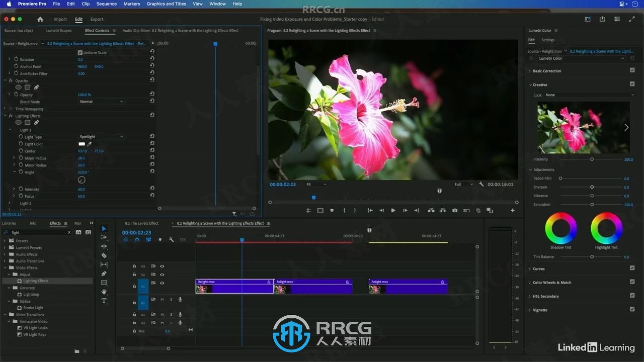This screenshot has height=362, width=644.
Task: Open Lumetri Color effect dropdown
Action: click(581, 58)
